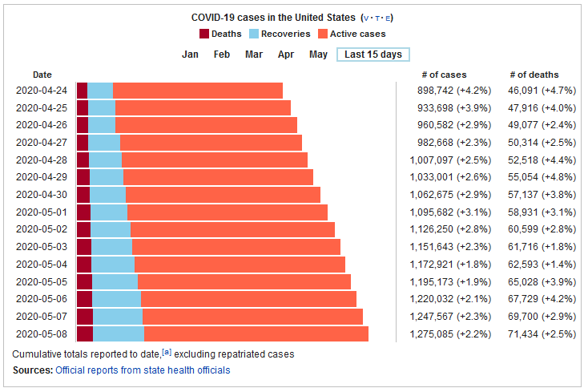Click the recoveries bar segment for 2020-05-04
The width and height of the screenshot is (588, 392).
112,265
